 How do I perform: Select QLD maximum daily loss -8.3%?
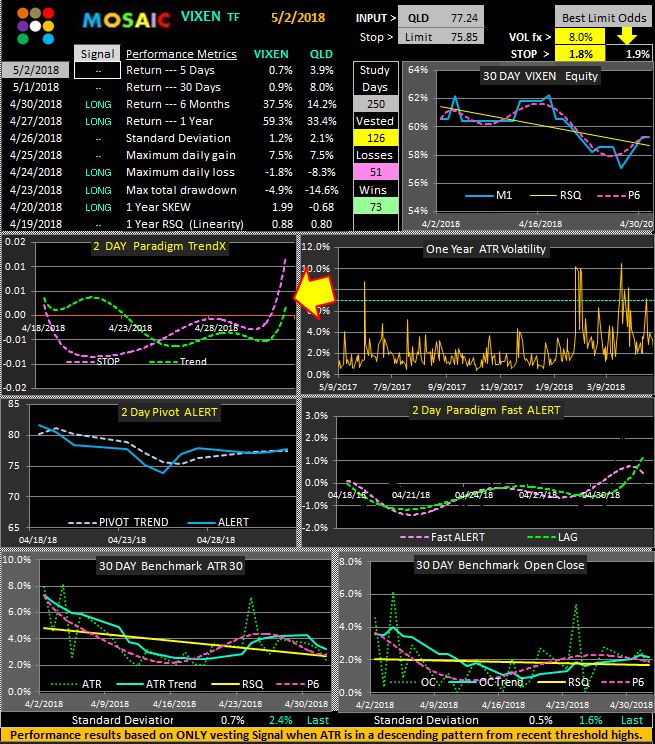[x=321, y=172]
